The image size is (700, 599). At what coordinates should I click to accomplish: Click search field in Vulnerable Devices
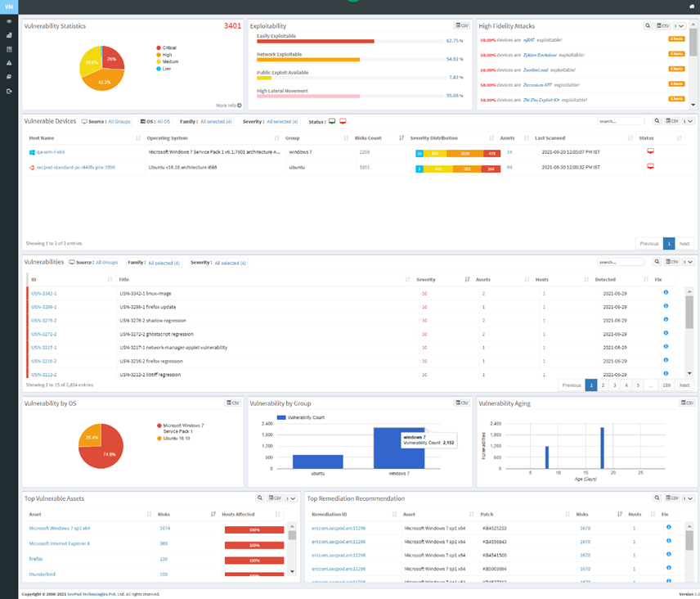tap(621, 121)
